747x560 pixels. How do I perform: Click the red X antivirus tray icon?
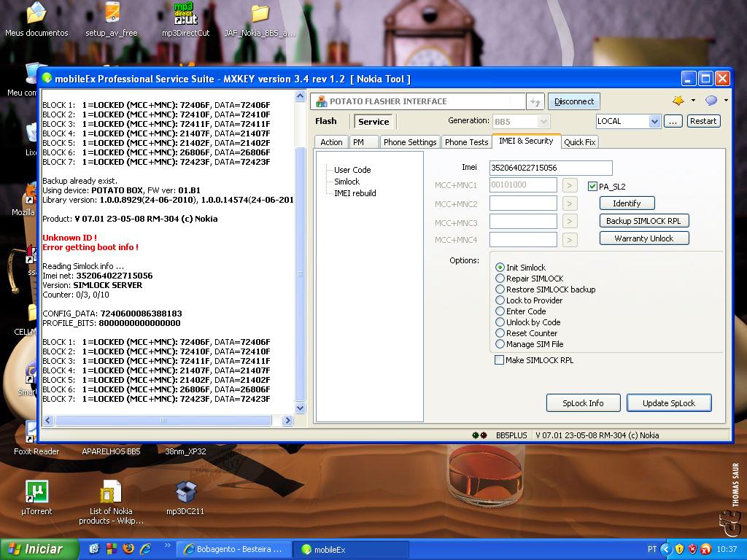click(706, 549)
